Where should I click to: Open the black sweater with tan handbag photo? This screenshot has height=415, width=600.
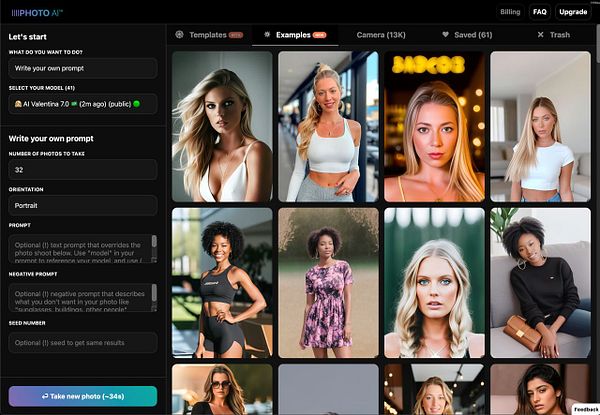[540, 283]
